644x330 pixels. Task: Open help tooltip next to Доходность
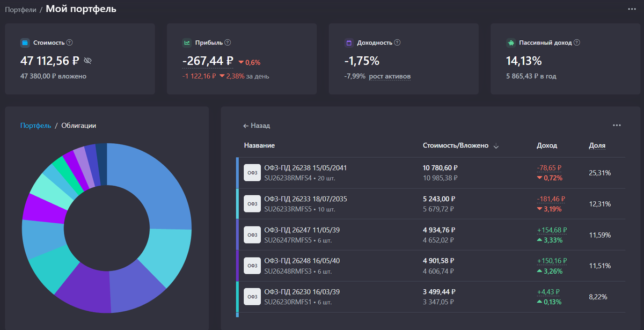pos(397,42)
